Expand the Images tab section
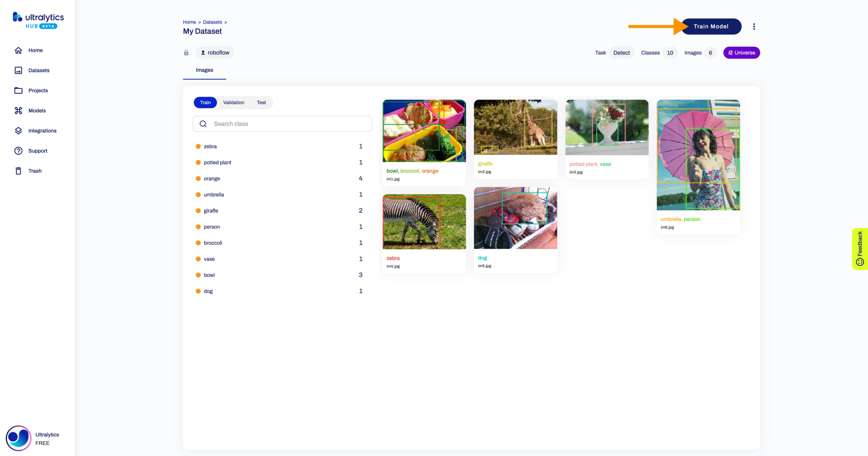Viewport: 868px width, 456px height. [204, 69]
